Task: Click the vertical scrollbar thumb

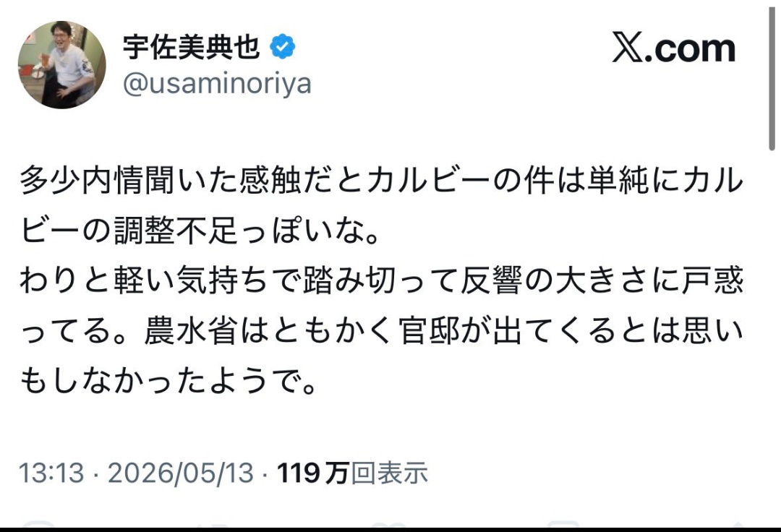Action: point(772,74)
